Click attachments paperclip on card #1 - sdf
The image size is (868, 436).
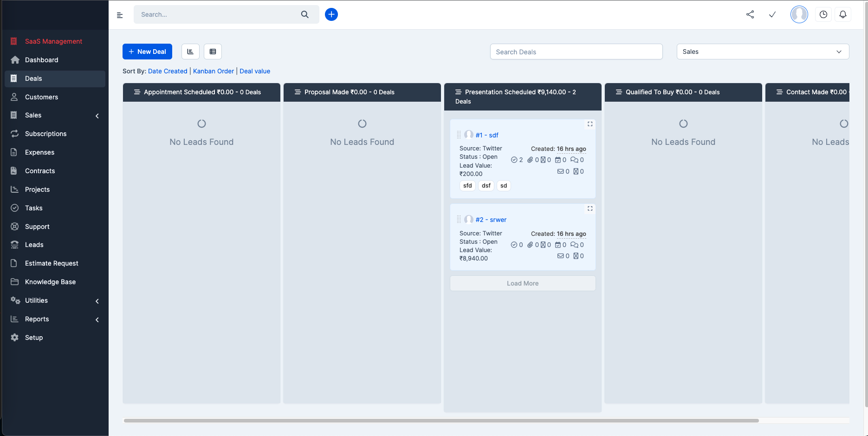530,160
